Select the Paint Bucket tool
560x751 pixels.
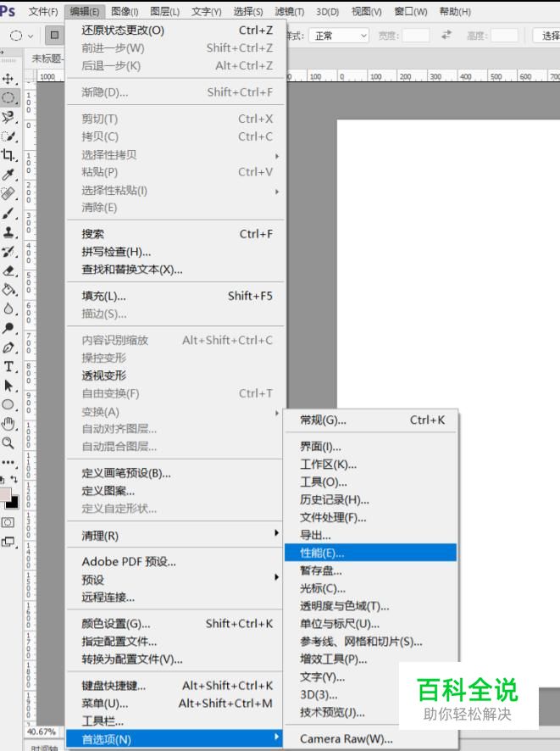tap(8, 290)
